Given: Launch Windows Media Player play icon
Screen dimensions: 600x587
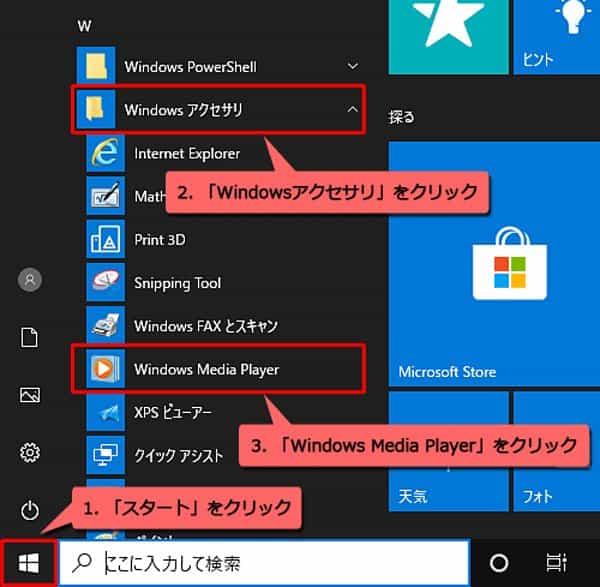Looking at the screenshot, I should click(106, 369).
